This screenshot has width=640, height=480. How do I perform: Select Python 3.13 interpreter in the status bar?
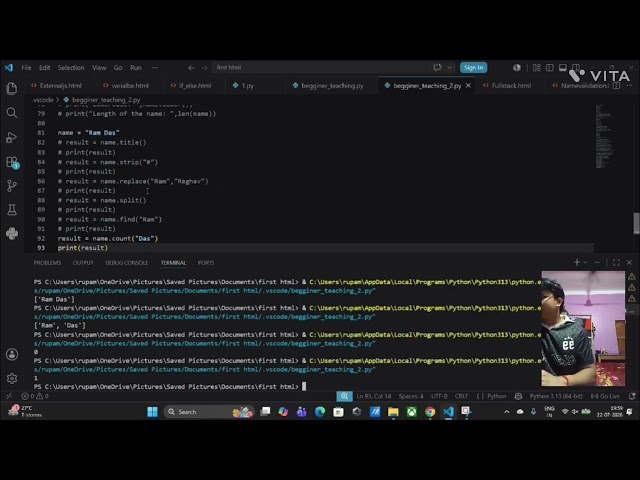[556, 396]
